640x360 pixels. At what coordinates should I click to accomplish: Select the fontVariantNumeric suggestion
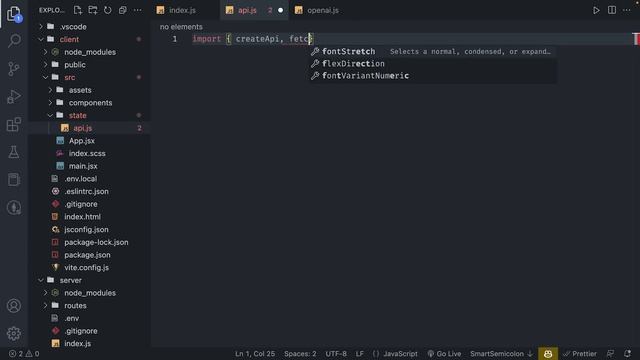pyautogui.click(x=433, y=76)
